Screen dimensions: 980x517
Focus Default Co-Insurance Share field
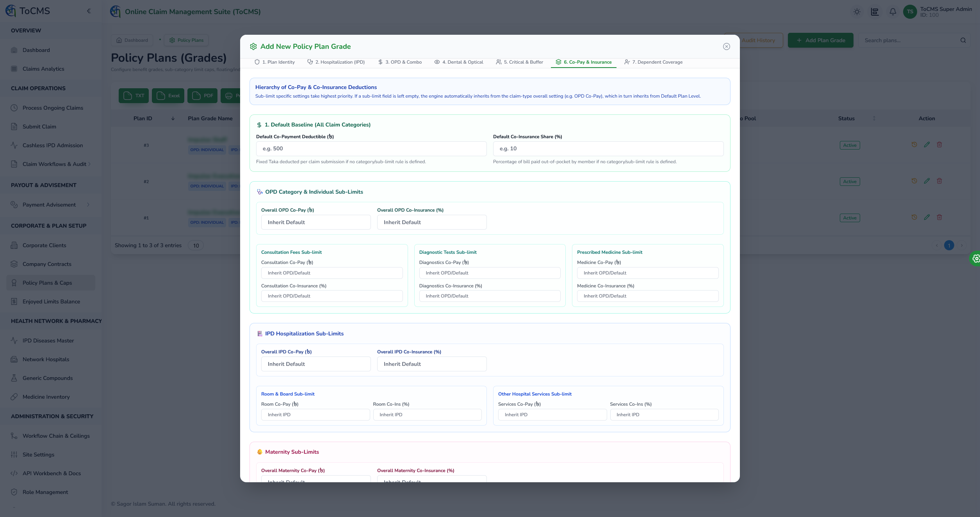coord(608,149)
